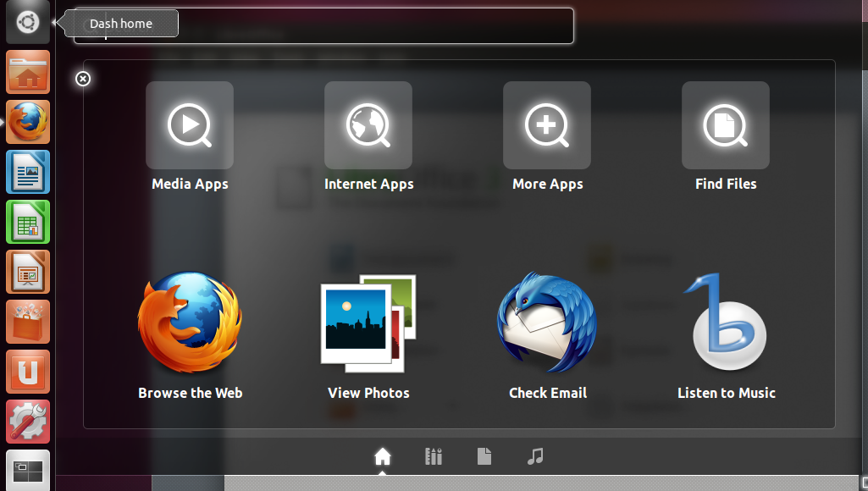Switch to the Home lens tab
868x491 pixels.
(383, 457)
